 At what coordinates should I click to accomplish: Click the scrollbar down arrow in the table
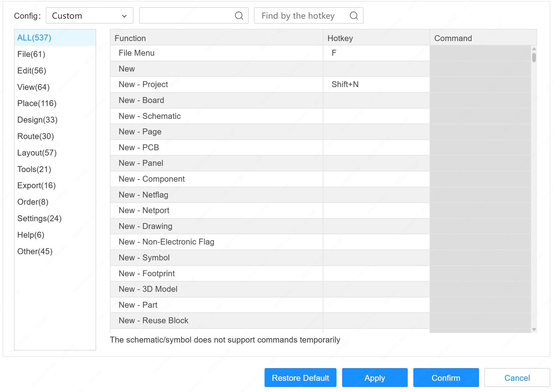[534, 329]
